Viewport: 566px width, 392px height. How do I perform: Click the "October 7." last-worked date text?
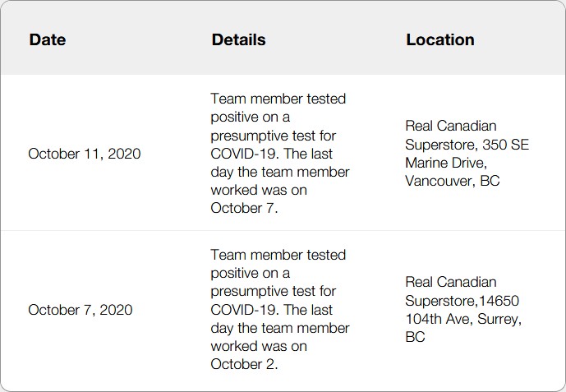click(x=245, y=208)
